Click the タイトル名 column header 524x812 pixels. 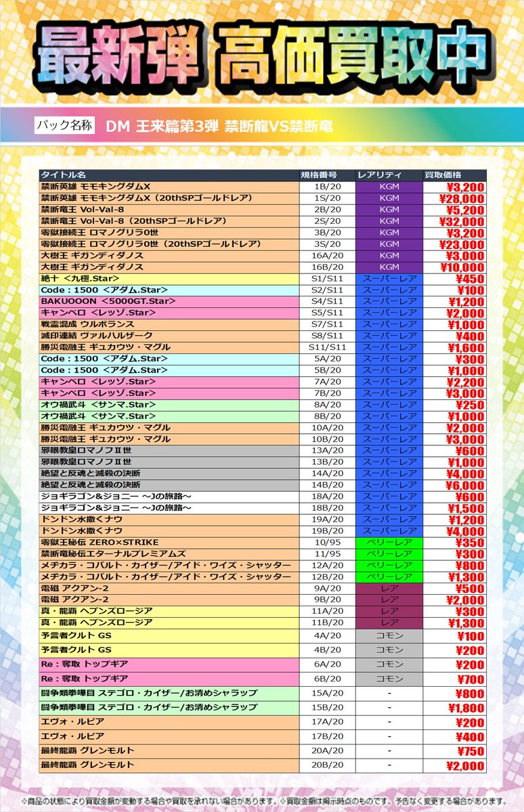(x=169, y=175)
